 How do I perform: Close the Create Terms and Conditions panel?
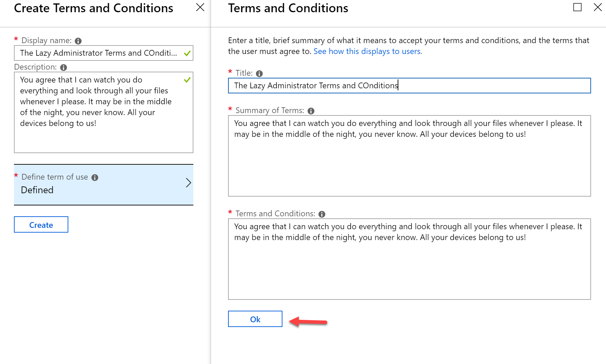tap(200, 7)
